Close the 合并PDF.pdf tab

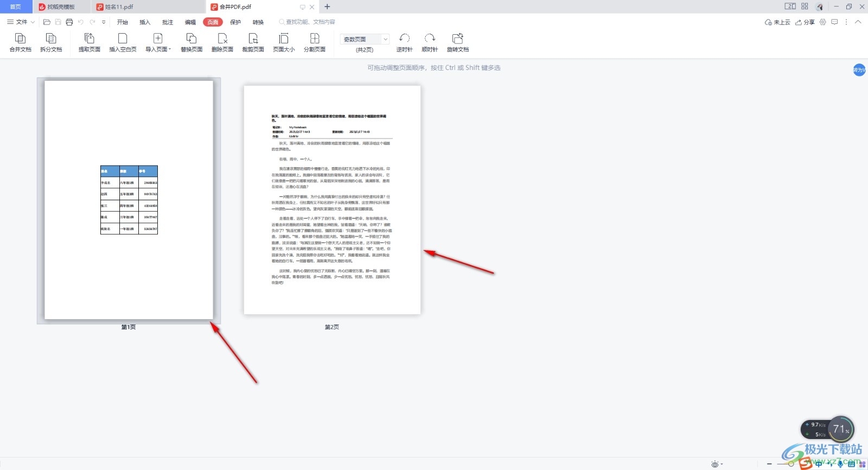coord(312,7)
